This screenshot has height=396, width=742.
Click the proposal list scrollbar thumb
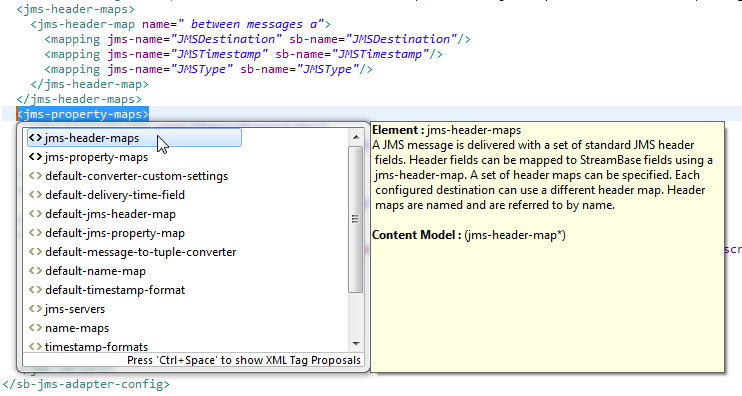pyautogui.click(x=355, y=219)
